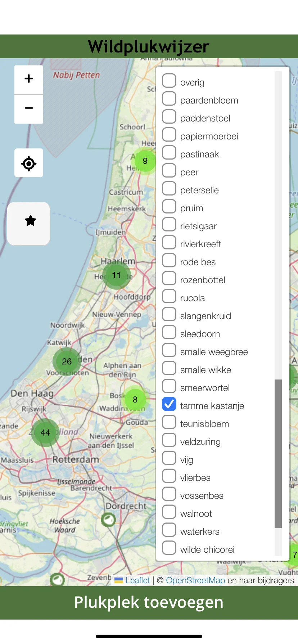Image resolution: width=298 pixels, height=644 pixels.
Task: Tick the rivierkreeft checkbox
Action: coord(169,243)
